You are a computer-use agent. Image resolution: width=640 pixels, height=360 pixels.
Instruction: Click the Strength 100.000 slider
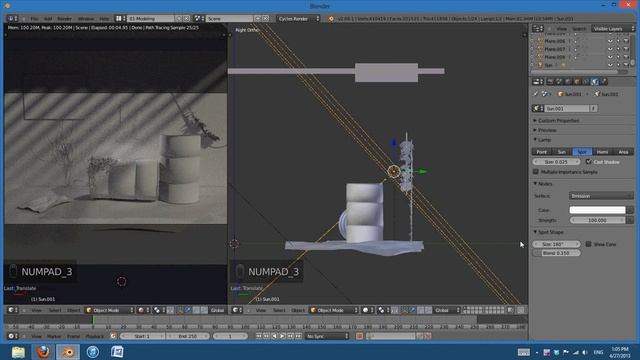598,220
